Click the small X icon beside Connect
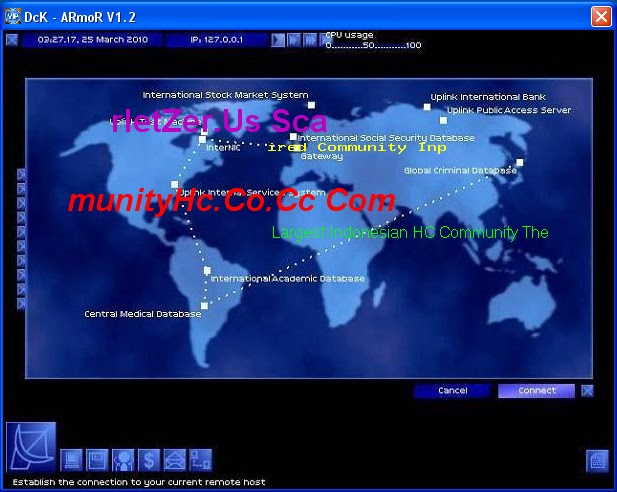 pyautogui.click(x=587, y=391)
